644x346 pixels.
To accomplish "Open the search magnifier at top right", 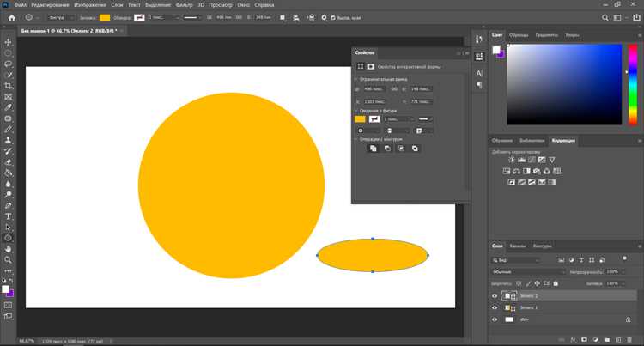I will click(605, 18).
